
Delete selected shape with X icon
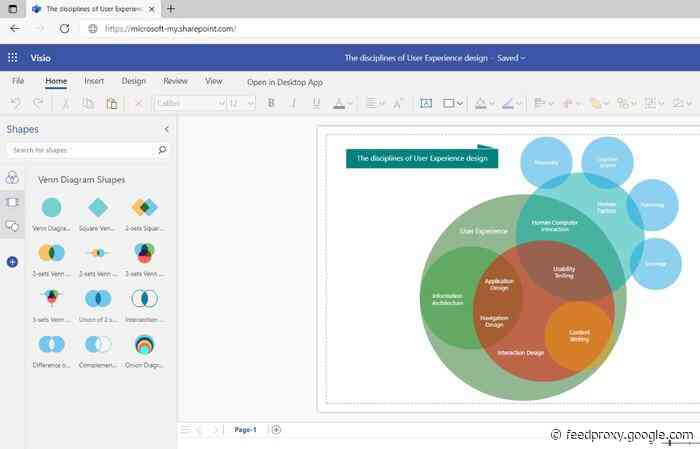point(139,104)
